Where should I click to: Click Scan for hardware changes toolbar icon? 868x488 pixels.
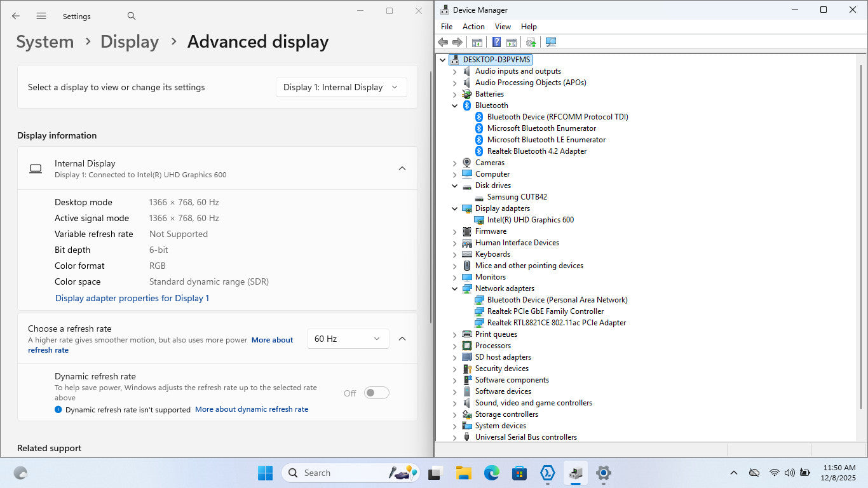tap(551, 42)
